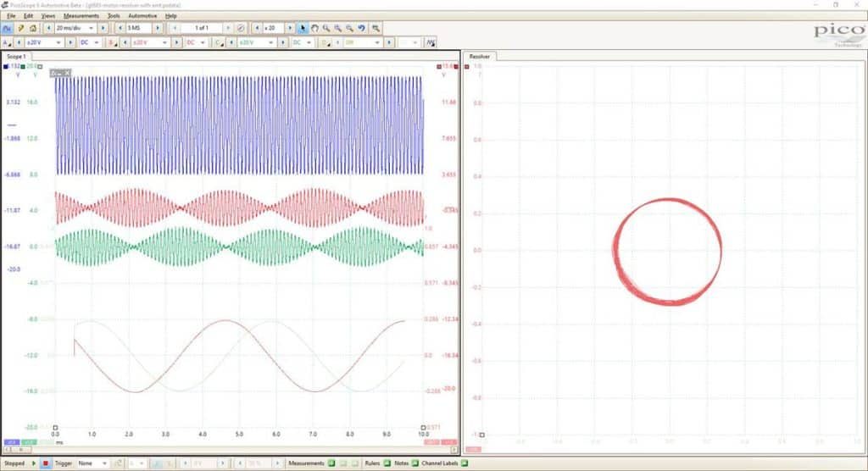868x471 pixels.
Task: Select scope mode icon in toolbar
Action: pyautogui.click(x=7, y=28)
